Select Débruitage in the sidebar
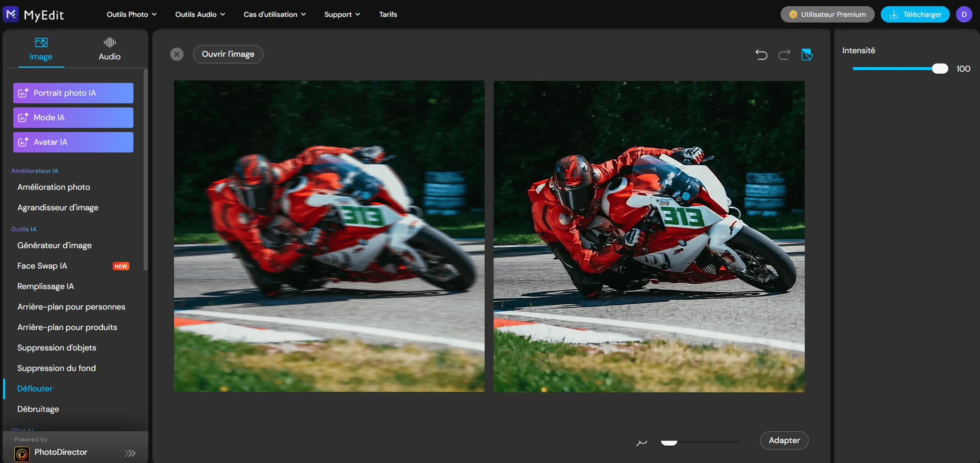Viewport: 980px width, 463px height. (38, 409)
